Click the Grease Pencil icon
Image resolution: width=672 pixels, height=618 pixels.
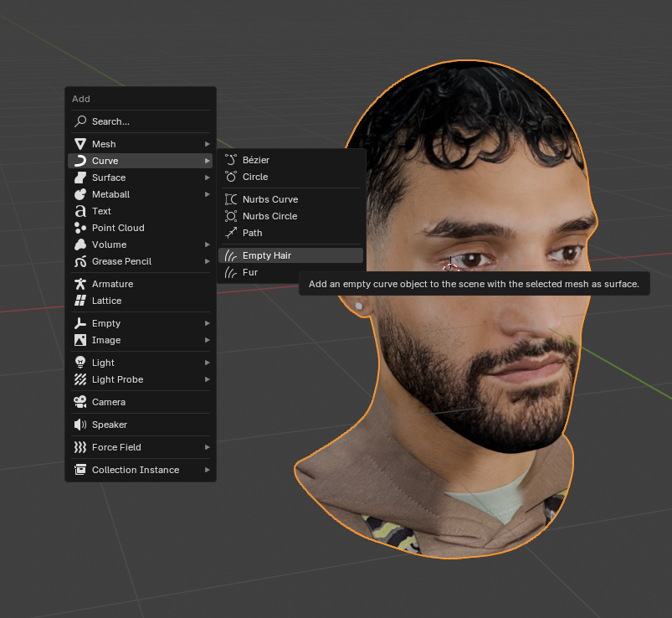pos(80,261)
